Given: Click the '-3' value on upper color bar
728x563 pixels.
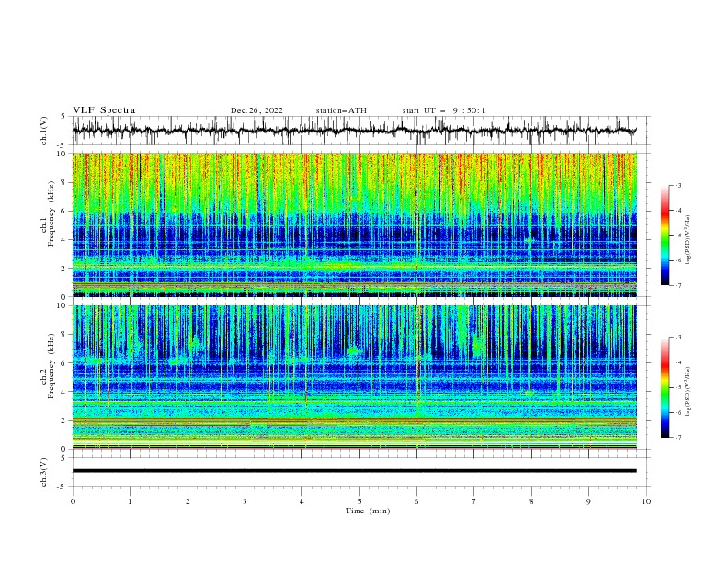Looking at the screenshot, I should pos(677,185).
